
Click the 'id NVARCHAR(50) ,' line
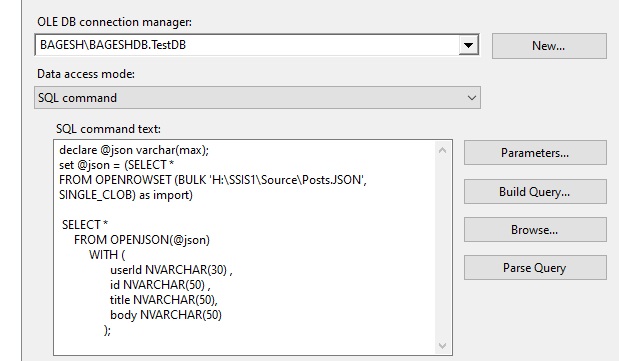click(160, 285)
